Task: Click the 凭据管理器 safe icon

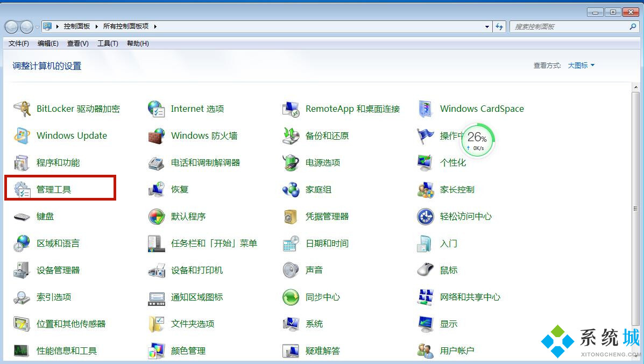Action: pyautogui.click(x=291, y=217)
